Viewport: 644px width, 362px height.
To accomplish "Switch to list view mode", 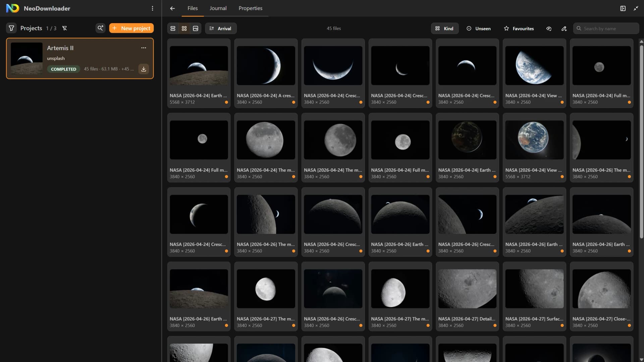I will click(173, 29).
